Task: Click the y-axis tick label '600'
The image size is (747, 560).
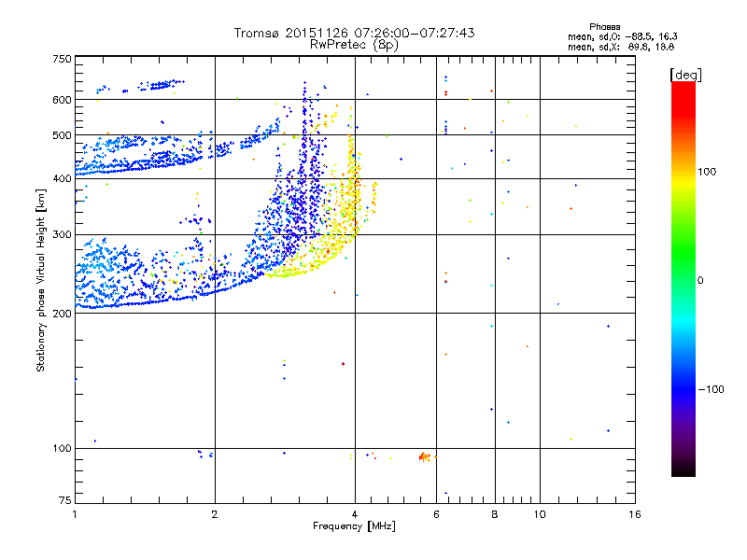Action: (x=62, y=100)
